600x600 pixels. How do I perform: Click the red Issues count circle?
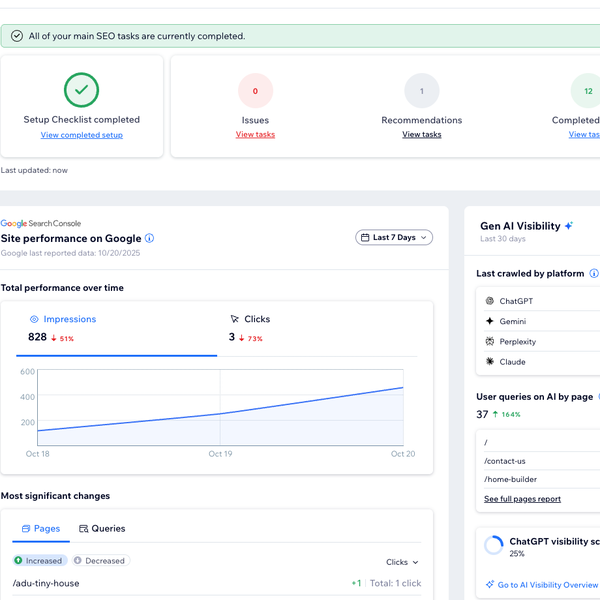[x=255, y=91]
